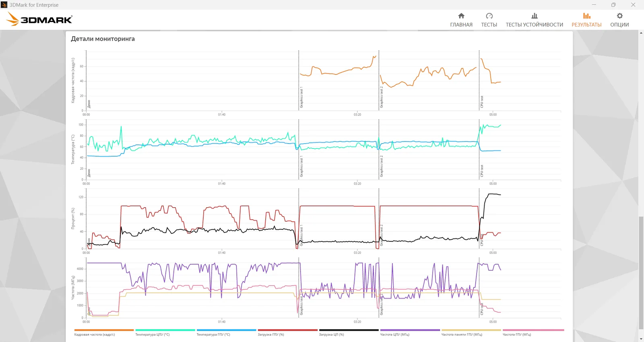This screenshot has width=644, height=342.
Task: Click the Частота ЦПУ (МГц) legend label
Action: coord(394,334)
